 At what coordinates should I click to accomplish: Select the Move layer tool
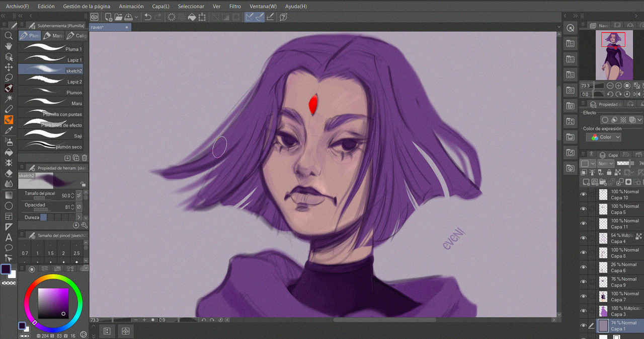coord(9,67)
